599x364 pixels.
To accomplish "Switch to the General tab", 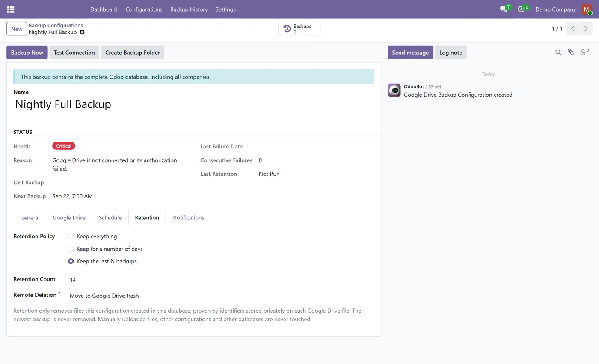I will (x=30, y=218).
